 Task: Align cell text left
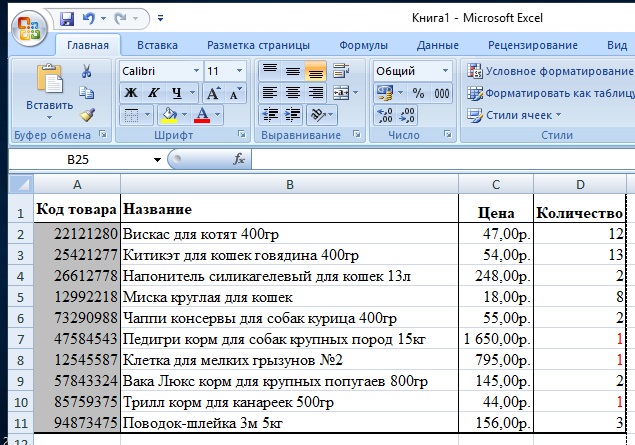[270, 93]
